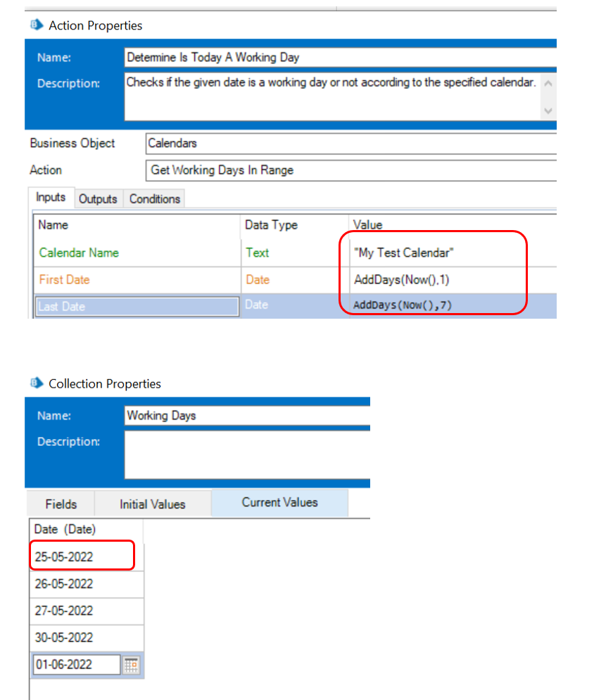
Task: Select the 'First Date' input row
Action: (295, 280)
